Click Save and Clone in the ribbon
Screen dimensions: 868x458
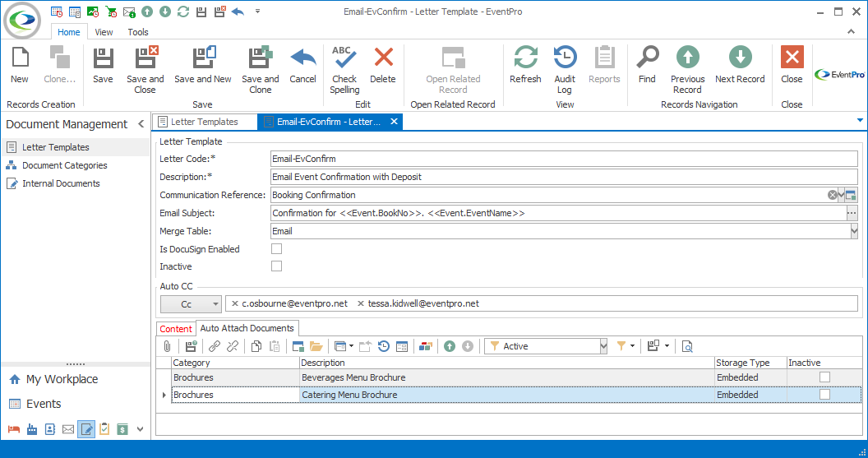pos(261,71)
